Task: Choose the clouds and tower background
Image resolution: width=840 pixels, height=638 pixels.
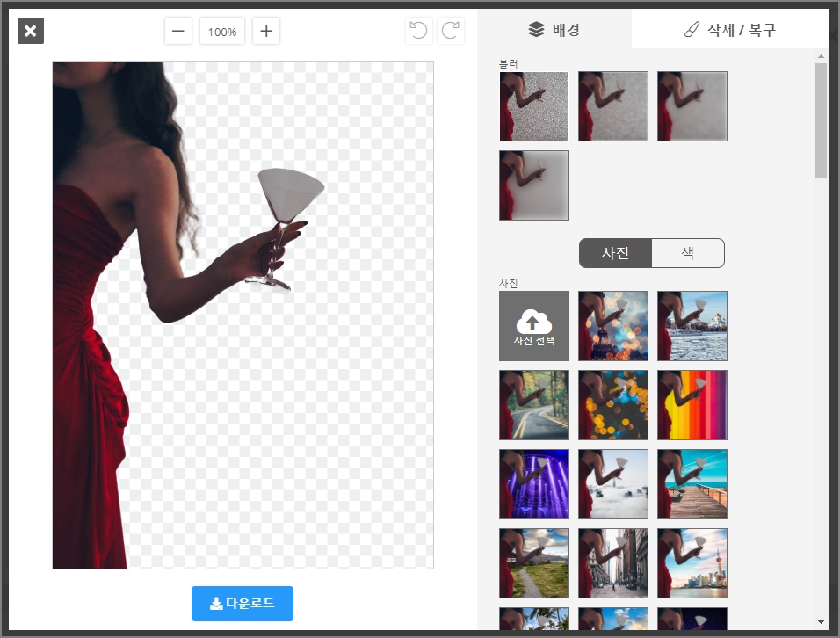Action: pos(612,484)
